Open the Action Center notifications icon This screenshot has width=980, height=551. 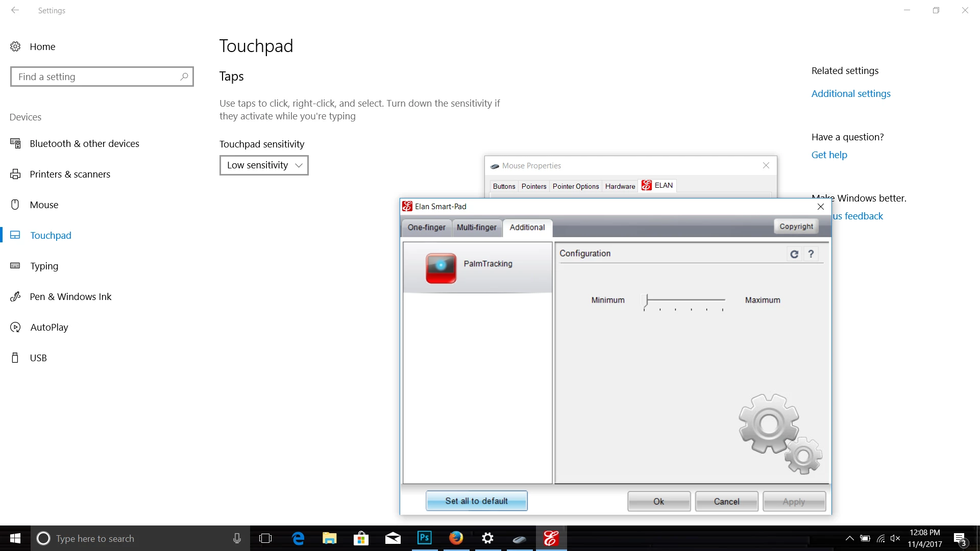pyautogui.click(x=960, y=538)
